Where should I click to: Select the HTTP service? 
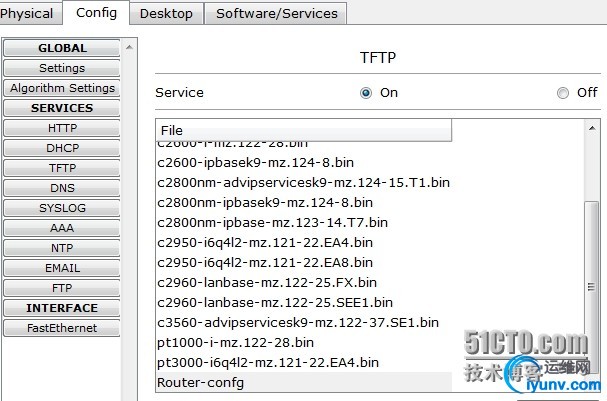click(x=62, y=128)
